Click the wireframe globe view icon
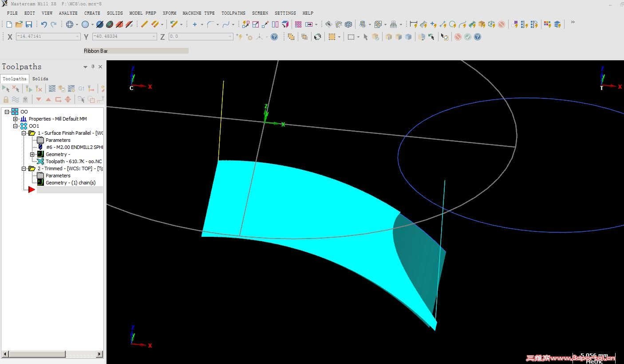This screenshot has height=364, width=624. click(x=70, y=24)
